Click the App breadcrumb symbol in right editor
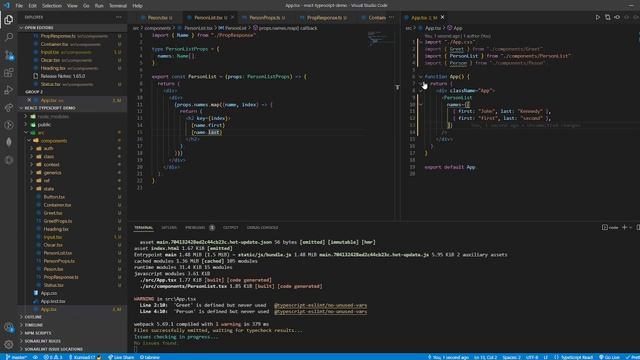 (458, 28)
